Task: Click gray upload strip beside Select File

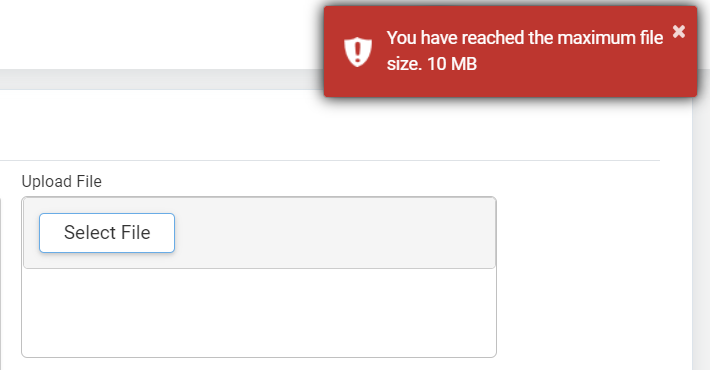Action: tap(335, 233)
